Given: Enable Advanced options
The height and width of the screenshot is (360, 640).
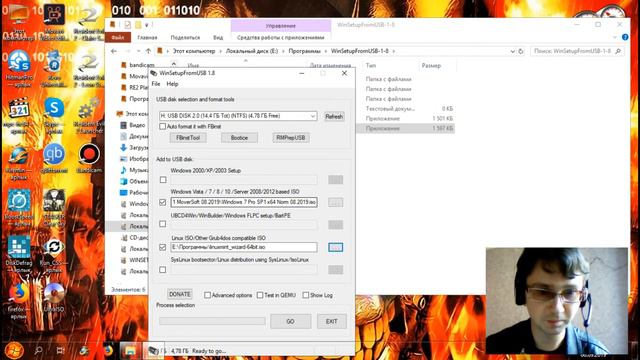Looking at the screenshot, I should click(x=207, y=295).
